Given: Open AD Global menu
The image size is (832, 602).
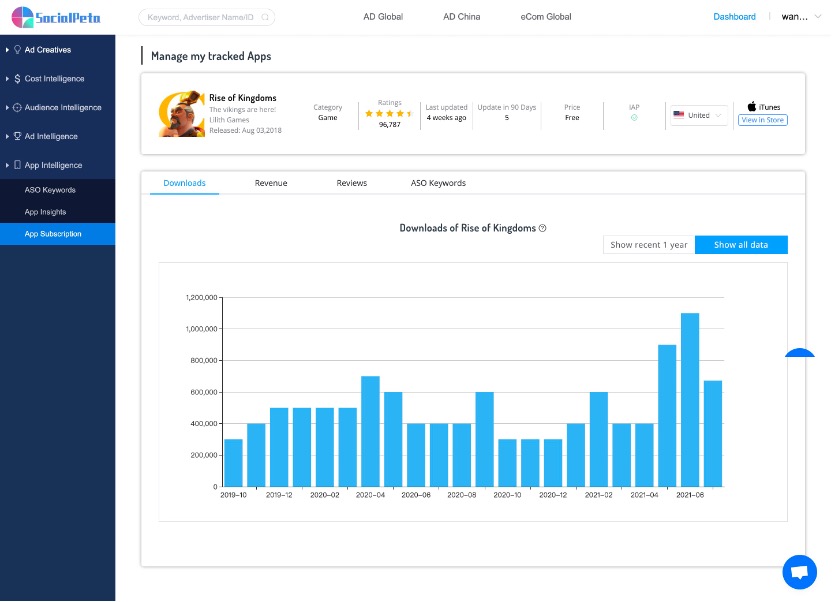Looking at the screenshot, I should tap(383, 17).
